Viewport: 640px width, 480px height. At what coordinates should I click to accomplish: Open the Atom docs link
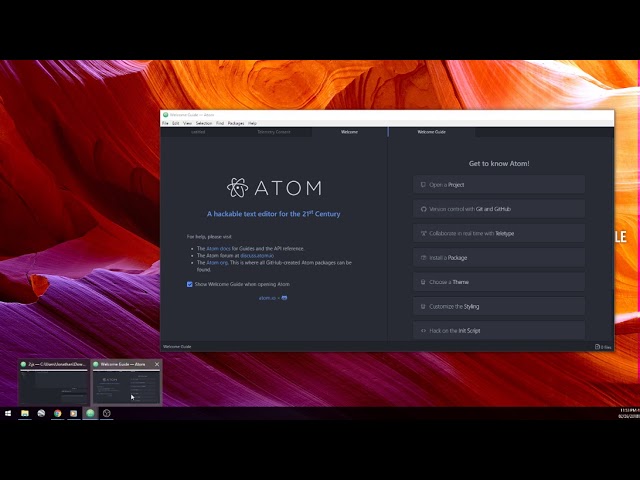click(x=218, y=249)
